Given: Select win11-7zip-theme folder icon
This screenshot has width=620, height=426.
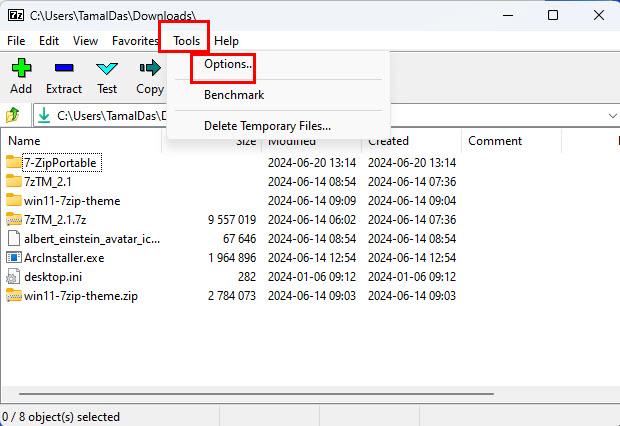Looking at the screenshot, I should coord(13,200).
